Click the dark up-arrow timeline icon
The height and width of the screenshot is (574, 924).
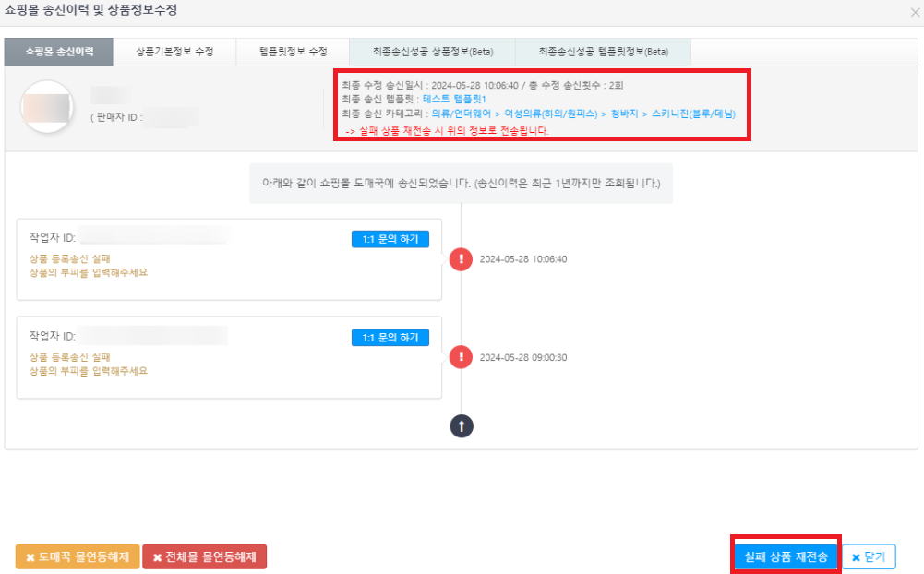(462, 426)
